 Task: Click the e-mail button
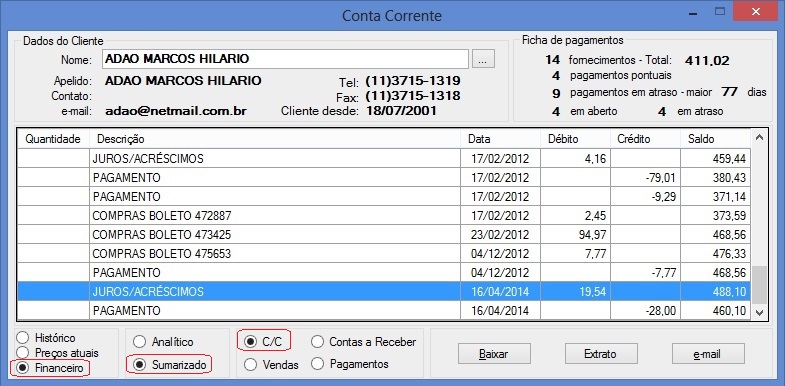pyautogui.click(x=708, y=354)
